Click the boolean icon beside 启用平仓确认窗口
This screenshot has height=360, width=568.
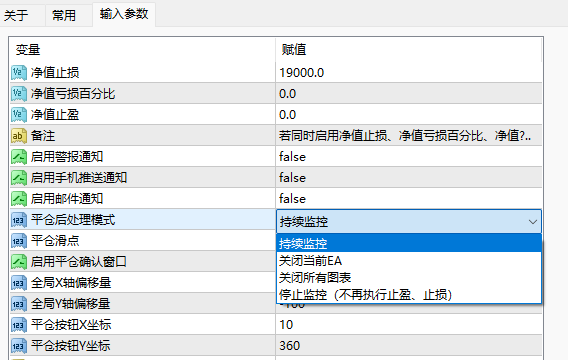[18, 262]
